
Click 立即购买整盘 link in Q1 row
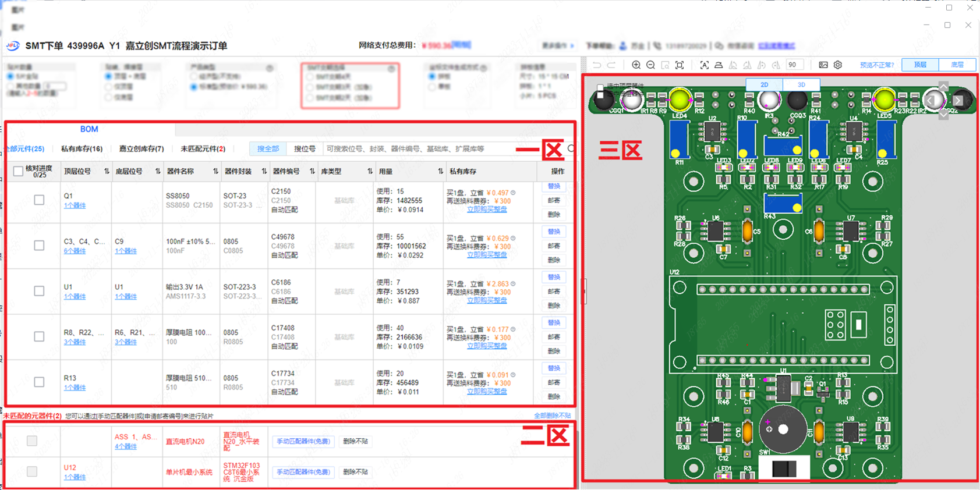(487, 210)
